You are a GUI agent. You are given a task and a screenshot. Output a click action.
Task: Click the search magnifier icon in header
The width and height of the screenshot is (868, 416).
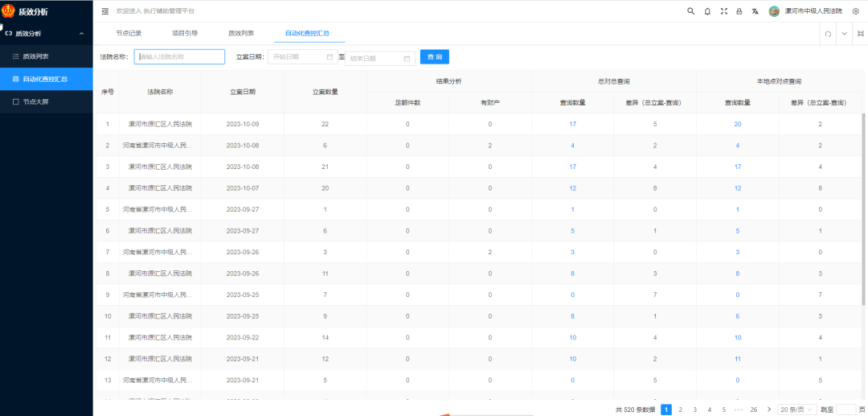pos(691,11)
